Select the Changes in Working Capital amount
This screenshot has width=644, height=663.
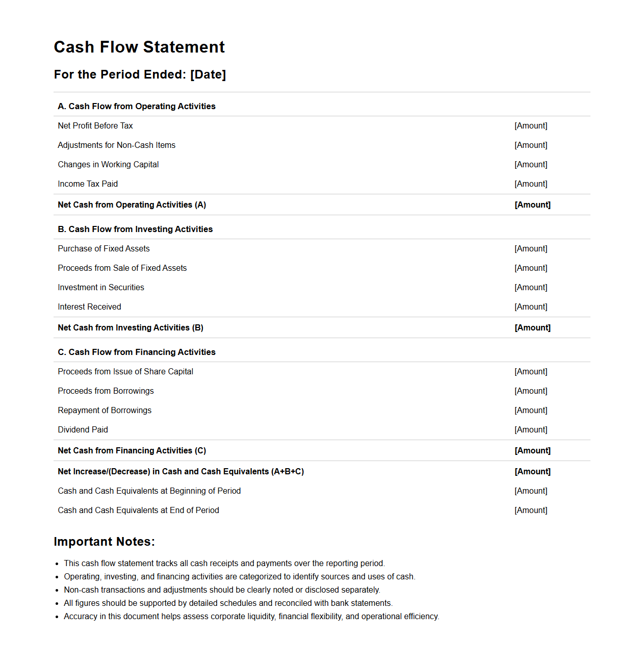pos(531,164)
